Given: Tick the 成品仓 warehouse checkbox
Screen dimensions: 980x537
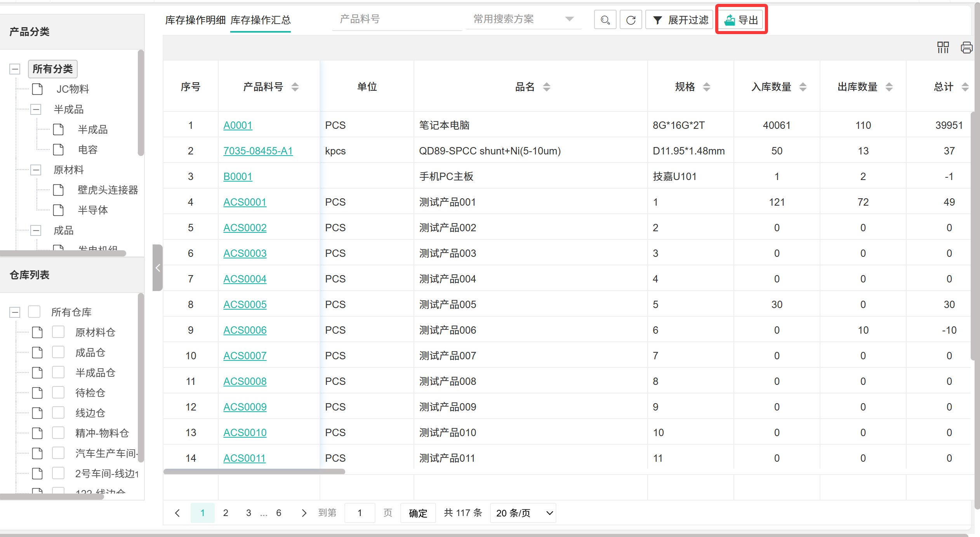Looking at the screenshot, I should [x=58, y=352].
